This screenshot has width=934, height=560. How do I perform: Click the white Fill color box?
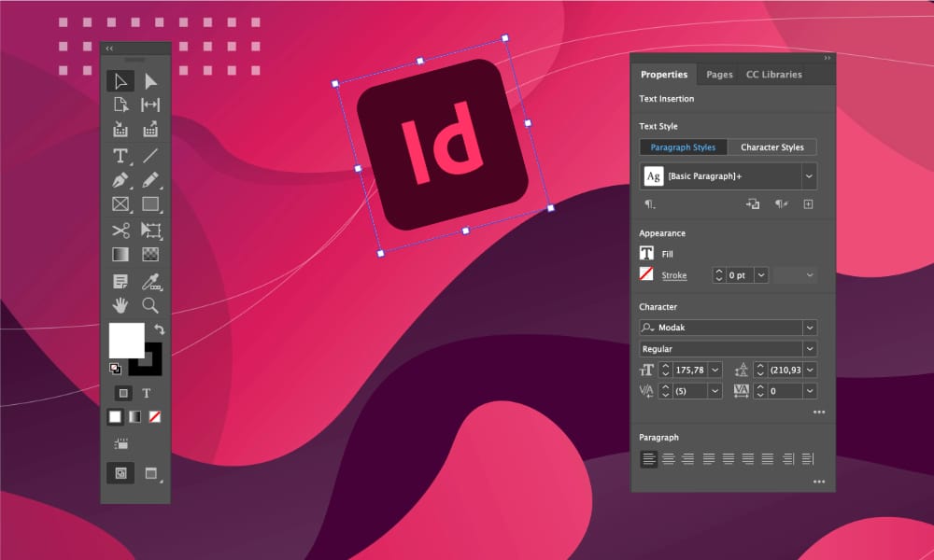pos(126,341)
